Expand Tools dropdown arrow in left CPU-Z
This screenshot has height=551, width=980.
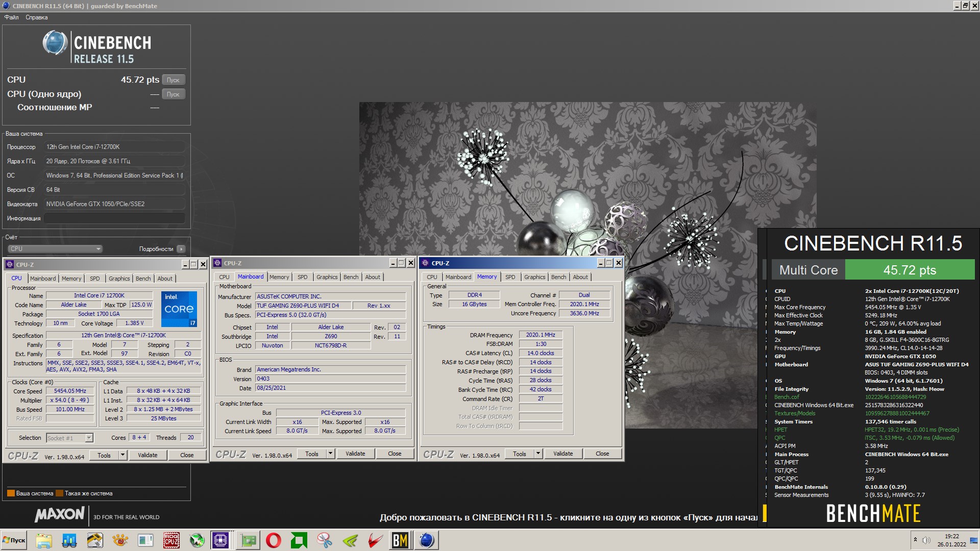(122, 456)
